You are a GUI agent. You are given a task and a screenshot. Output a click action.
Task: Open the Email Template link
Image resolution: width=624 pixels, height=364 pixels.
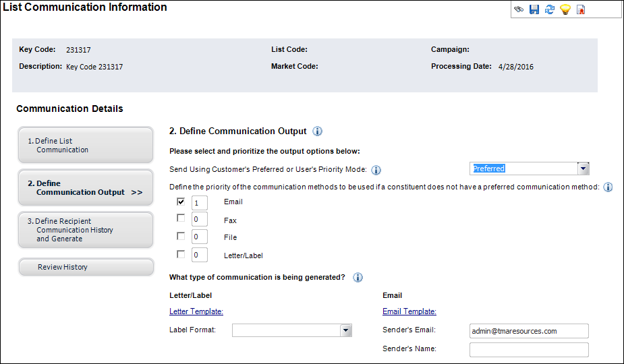[x=409, y=311]
